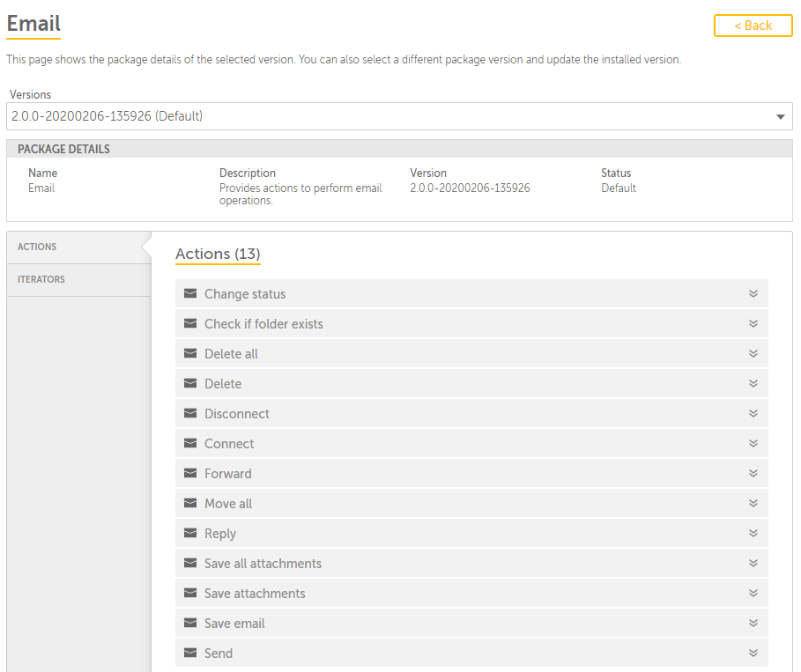This screenshot has width=801, height=672.
Task: Expand Check if folder exists details
Action: pyautogui.click(x=753, y=324)
